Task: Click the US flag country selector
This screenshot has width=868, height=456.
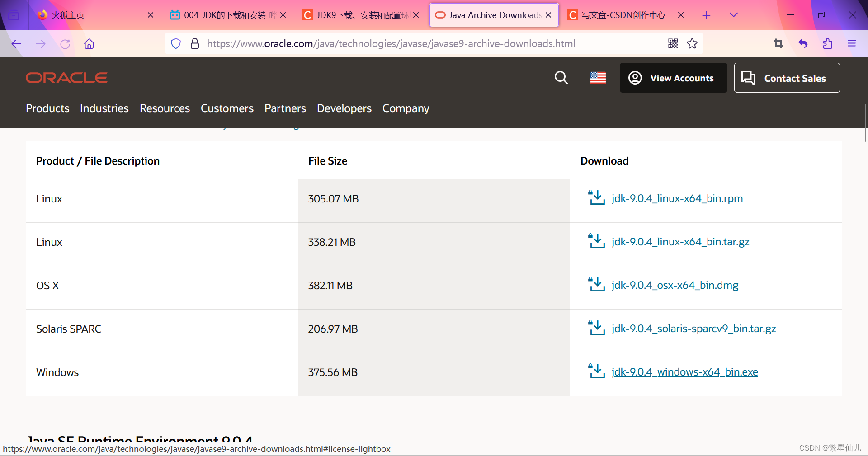Action: 598,78
